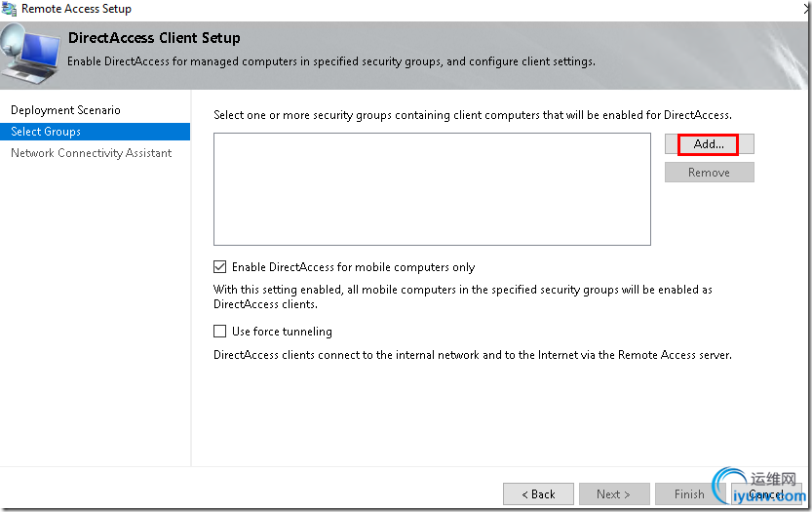Cancel the Remote Access Setup wizard
The image size is (812, 512).
tap(767, 494)
